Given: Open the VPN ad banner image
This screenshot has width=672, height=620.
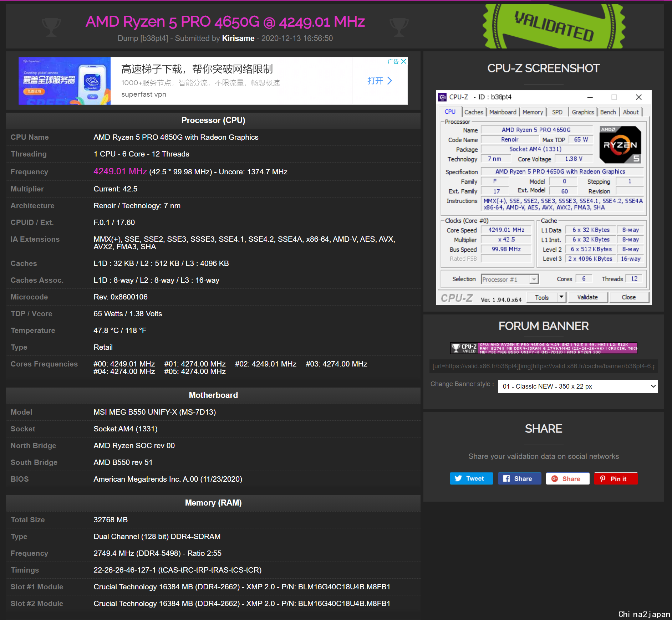Looking at the screenshot, I should tap(65, 81).
